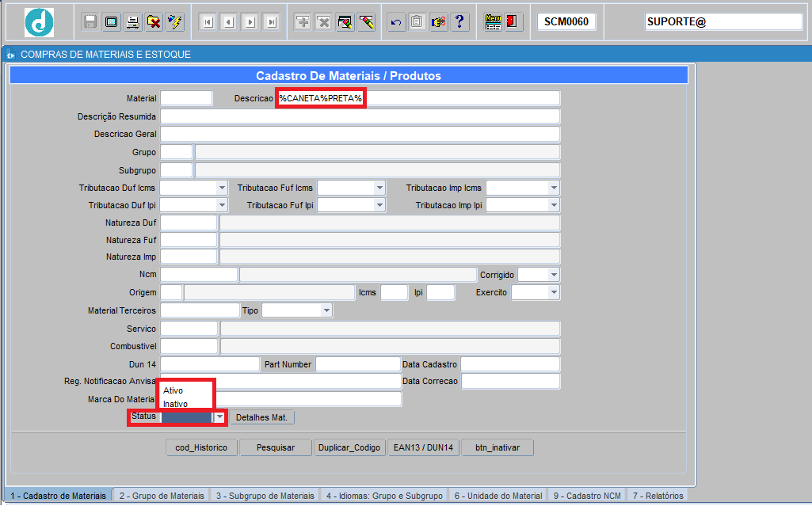Click the Subgrupo code field

coord(177,170)
